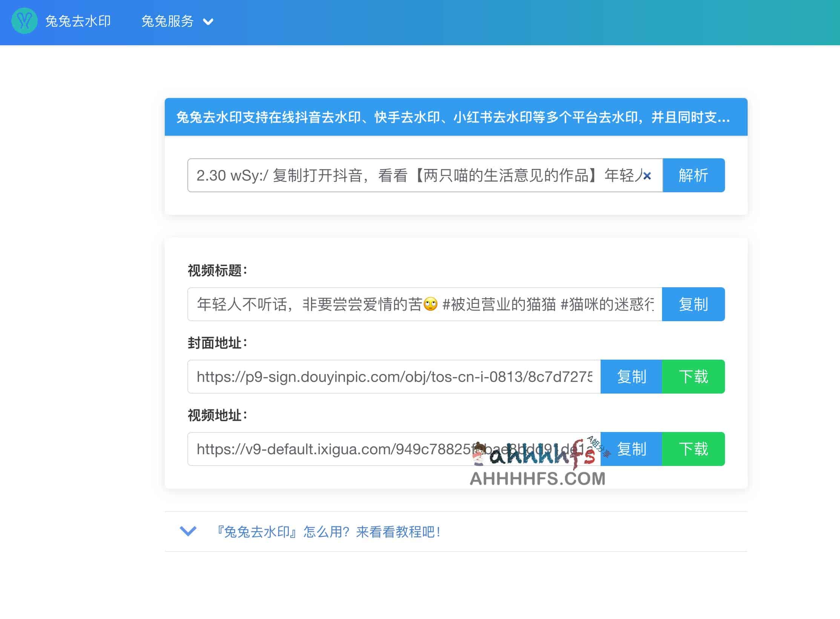Select the 兔兔去水印 site title
The height and width of the screenshot is (619, 840).
(77, 21)
